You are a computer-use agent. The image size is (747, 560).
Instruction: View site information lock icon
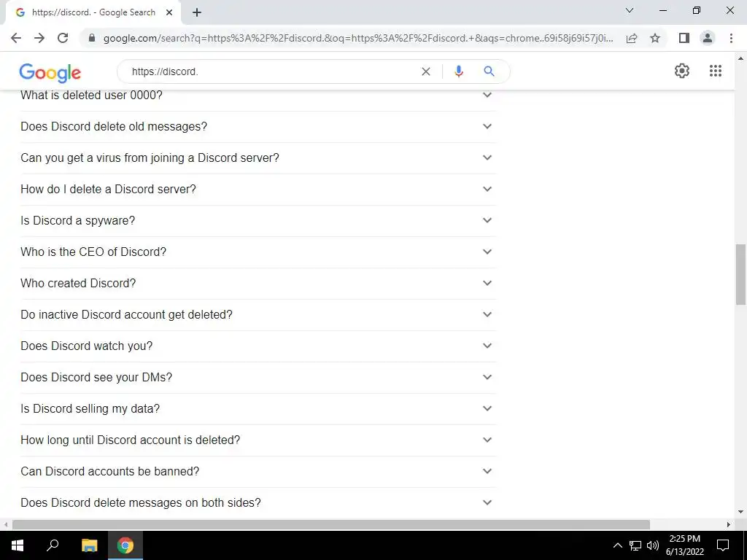[92, 38]
